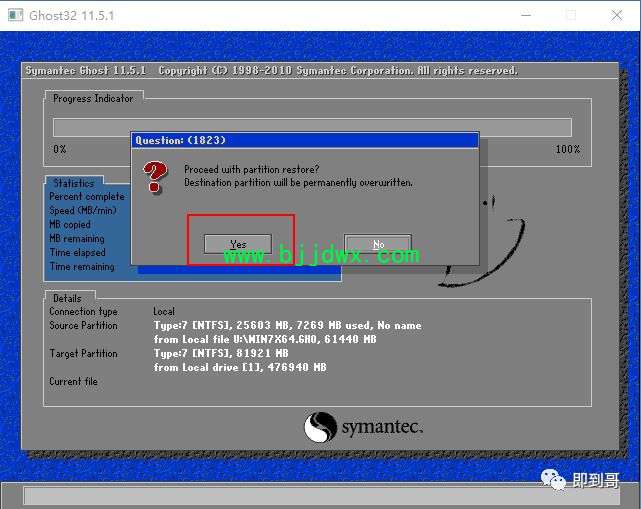
Task: Click the MB remaining row
Action: [76, 238]
